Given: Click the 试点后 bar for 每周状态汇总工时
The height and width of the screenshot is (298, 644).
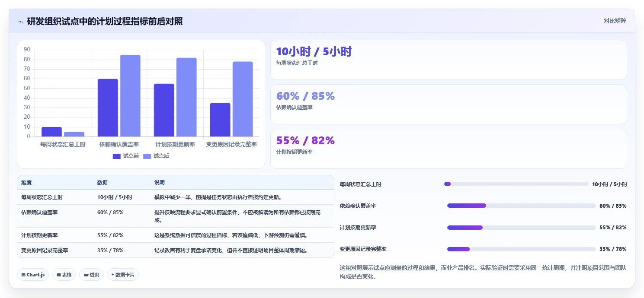Looking at the screenshot, I should coord(74,134).
